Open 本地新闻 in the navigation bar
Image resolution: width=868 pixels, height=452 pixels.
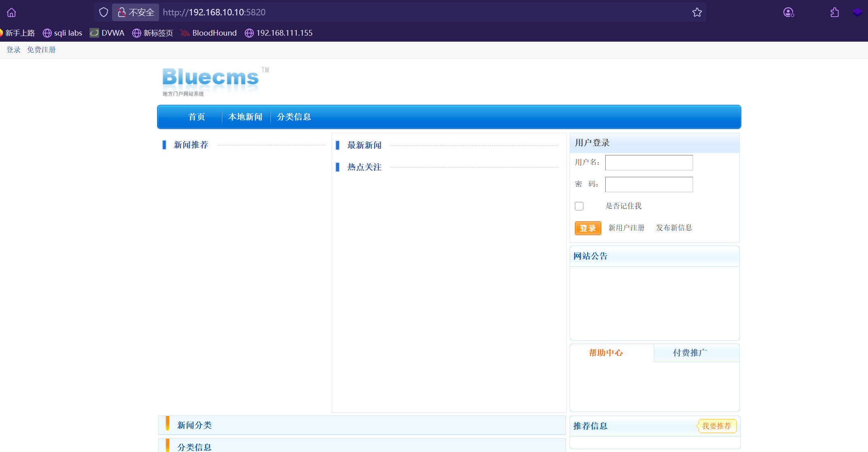click(245, 117)
